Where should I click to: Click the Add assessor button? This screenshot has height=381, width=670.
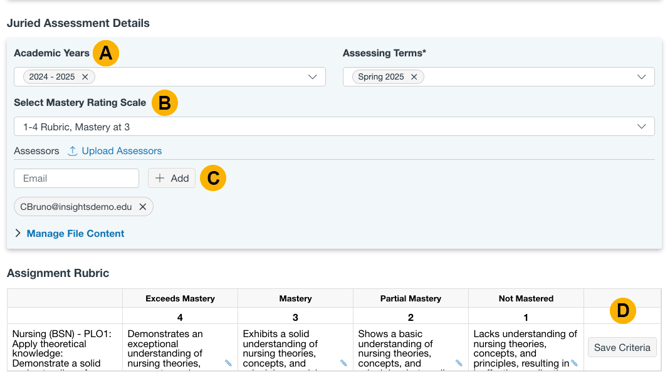pos(172,178)
